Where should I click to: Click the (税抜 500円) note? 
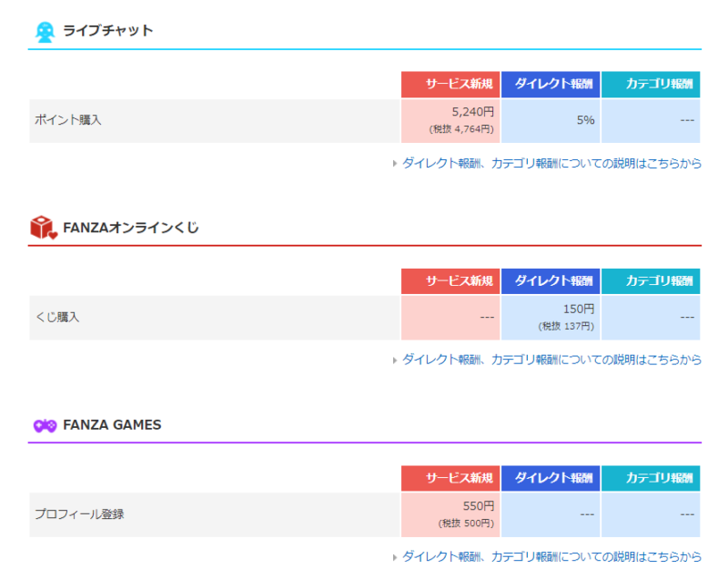tap(466, 523)
